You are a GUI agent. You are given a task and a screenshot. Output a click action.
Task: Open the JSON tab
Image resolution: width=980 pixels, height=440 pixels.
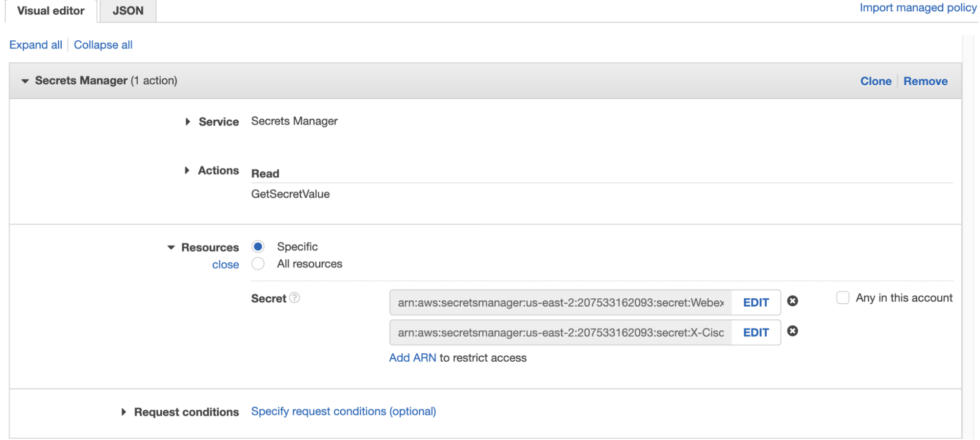(128, 11)
